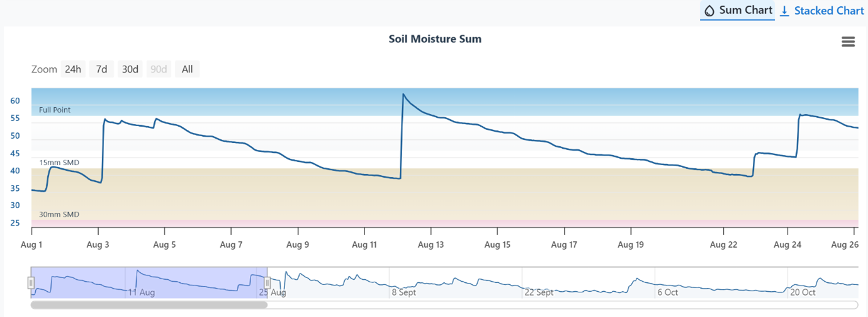Click the horizontal scrollbar thumb
The image size is (868, 317).
point(149,305)
